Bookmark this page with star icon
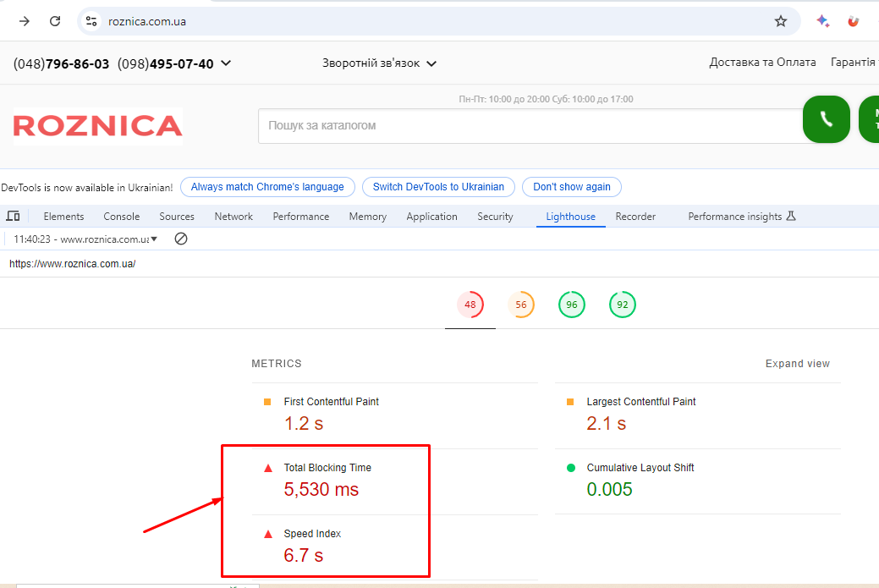 pyautogui.click(x=780, y=21)
